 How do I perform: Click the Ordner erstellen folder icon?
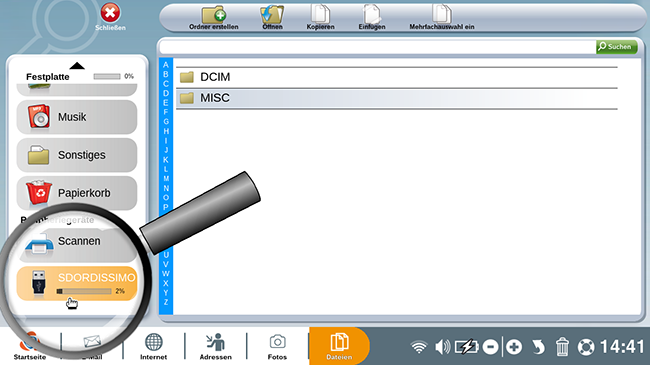click(x=214, y=15)
